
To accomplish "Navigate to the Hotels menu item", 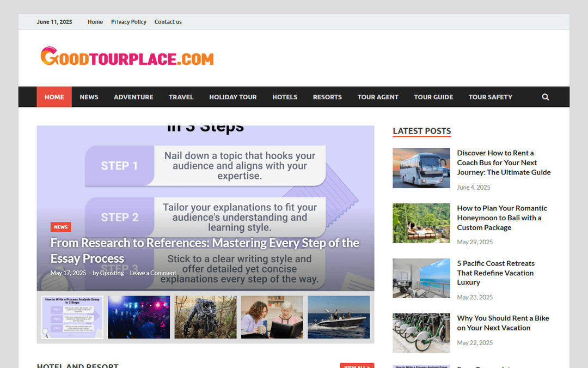I will pyautogui.click(x=285, y=97).
